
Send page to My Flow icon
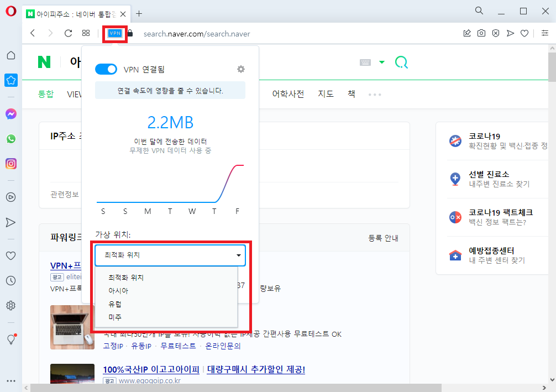(510, 33)
